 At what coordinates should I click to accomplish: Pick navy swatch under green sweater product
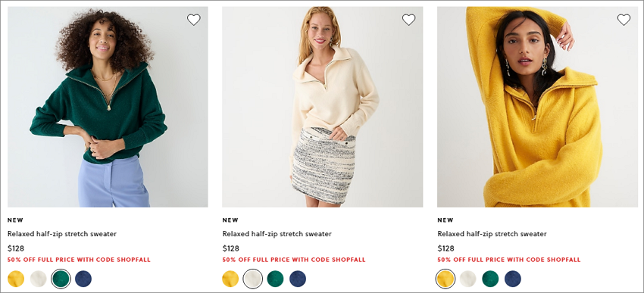83,279
